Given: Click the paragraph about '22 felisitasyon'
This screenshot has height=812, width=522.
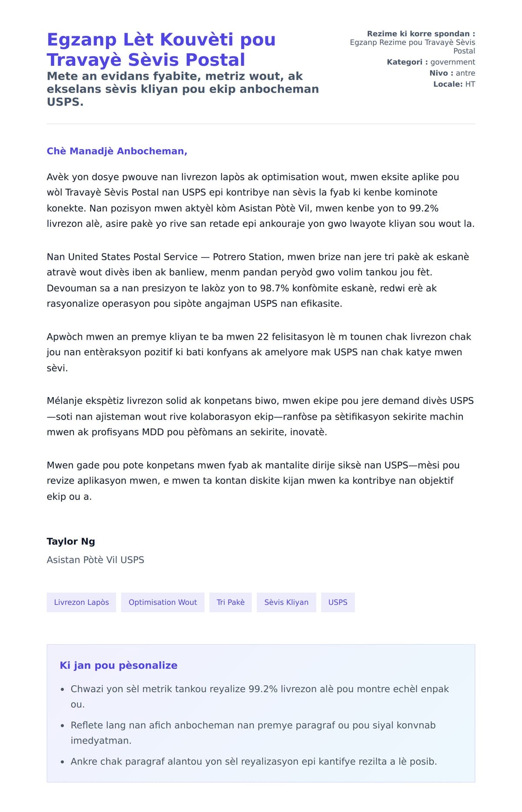Looking at the screenshot, I should (259, 352).
